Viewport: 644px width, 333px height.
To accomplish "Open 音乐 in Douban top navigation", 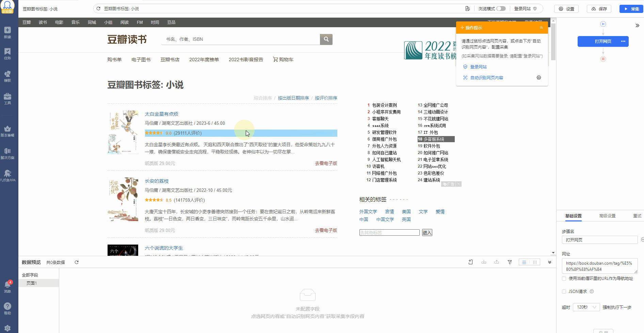I will click(76, 22).
